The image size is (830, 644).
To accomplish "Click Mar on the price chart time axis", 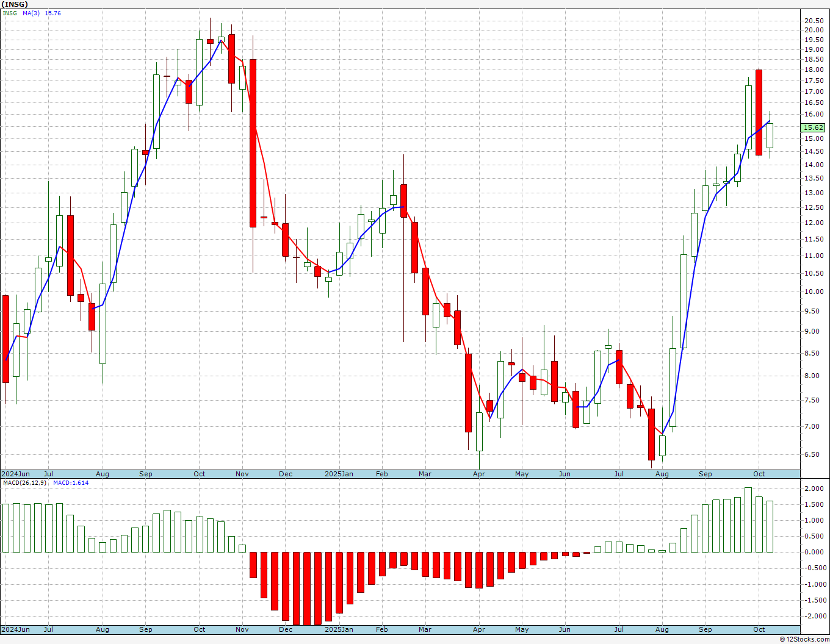I will pos(425,474).
